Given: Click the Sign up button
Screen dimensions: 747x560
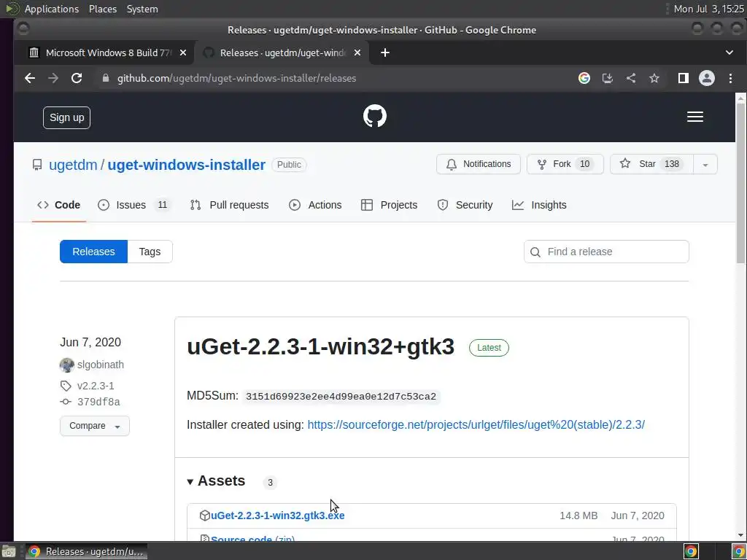Looking at the screenshot, I should (66, 117).
